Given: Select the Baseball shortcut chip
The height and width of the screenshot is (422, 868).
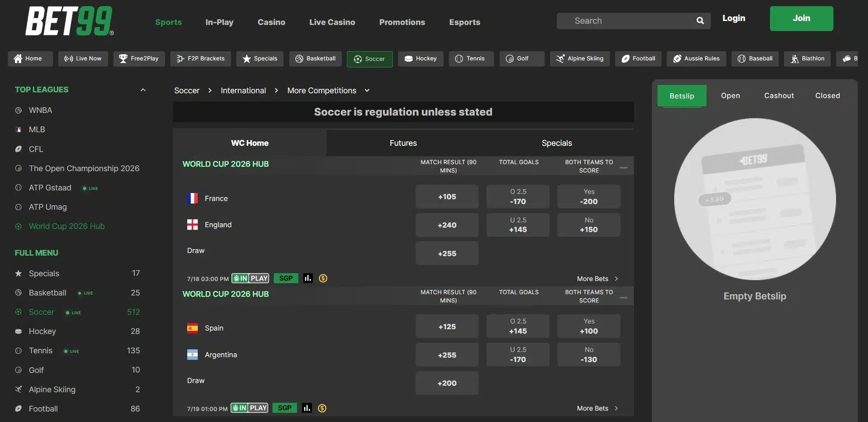Looking at the screenshot, I should point(755,59).
